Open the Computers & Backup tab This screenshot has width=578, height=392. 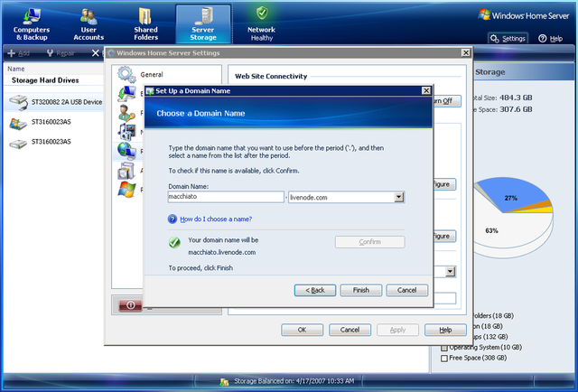coord(32,24)
